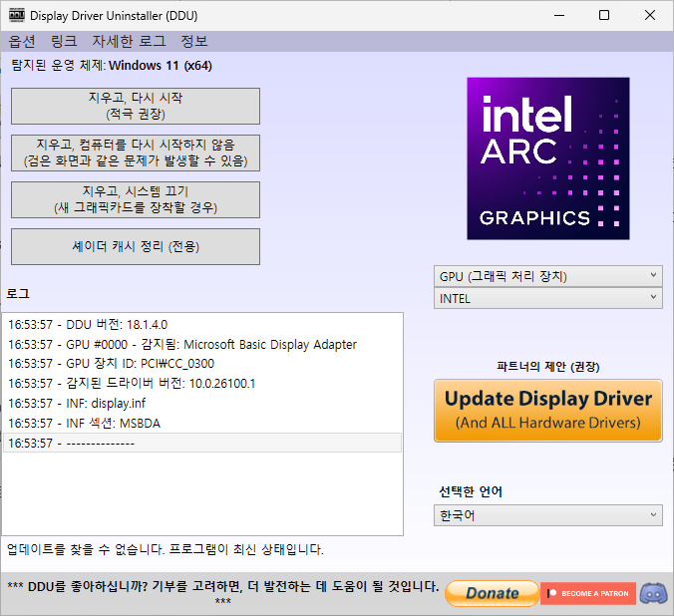This screenshot has height=616, width=674.
Task: Open the 한국어 language dropdown
Action: coord(547,515)
